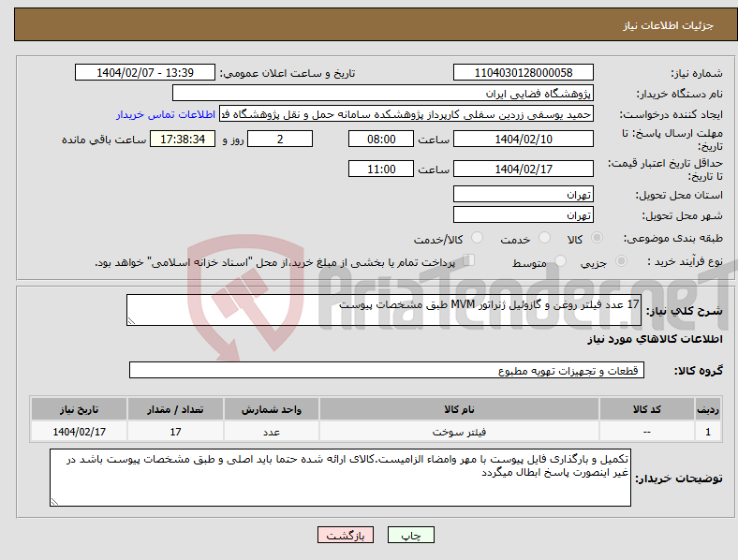Click the جزئیات اطلاعات نیاز header title
The image size is (738, 560).
[x=668, y=25]
